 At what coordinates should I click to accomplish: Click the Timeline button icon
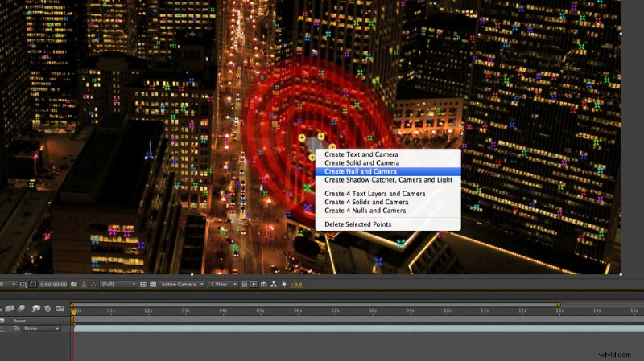pyautogui.click(x=264, y=285)
